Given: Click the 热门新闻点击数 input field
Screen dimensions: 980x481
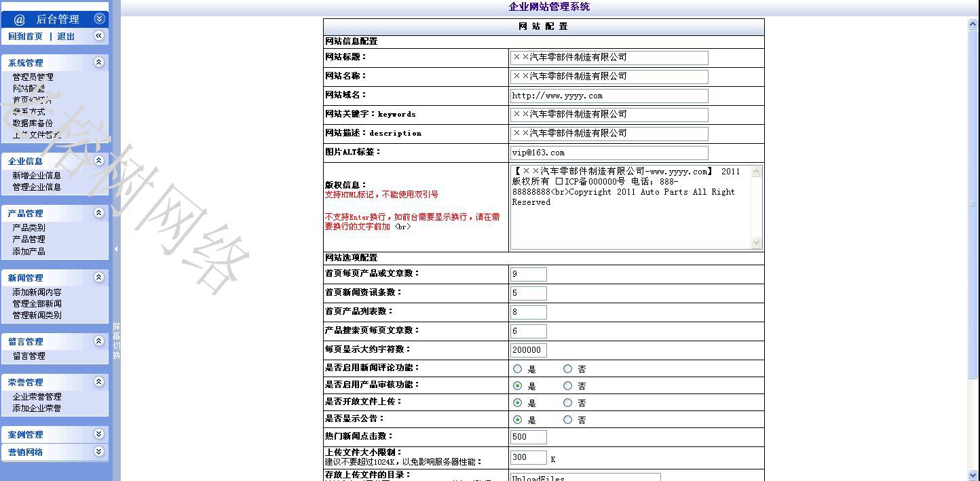Looking at the screenshot, I should pyautogui.click(x=529, y=437).
